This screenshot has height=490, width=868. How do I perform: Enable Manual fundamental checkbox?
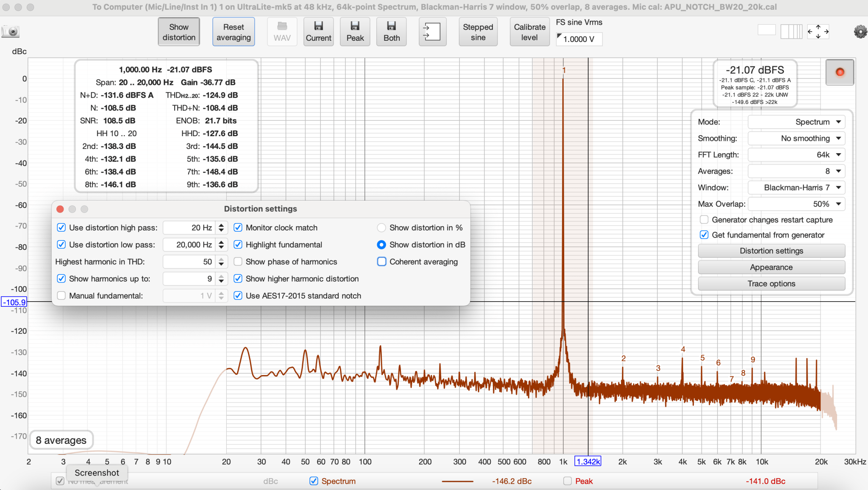tap(61, 296)
